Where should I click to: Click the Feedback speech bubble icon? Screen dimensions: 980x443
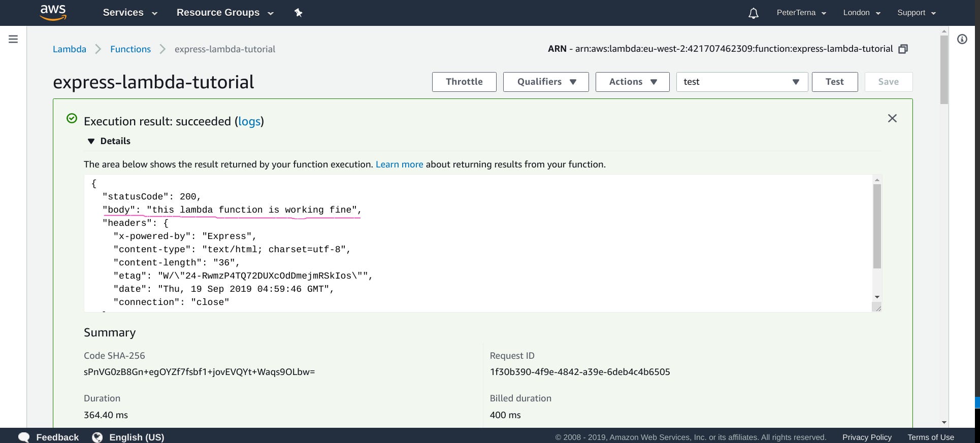pyautogui.click(x=24, y=437)
